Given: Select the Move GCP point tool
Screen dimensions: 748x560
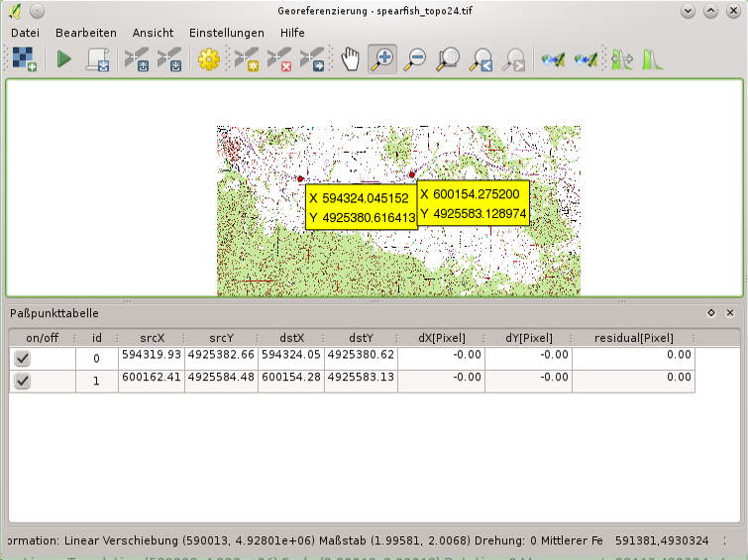Looking at the screenshot, I should (312, 59).
